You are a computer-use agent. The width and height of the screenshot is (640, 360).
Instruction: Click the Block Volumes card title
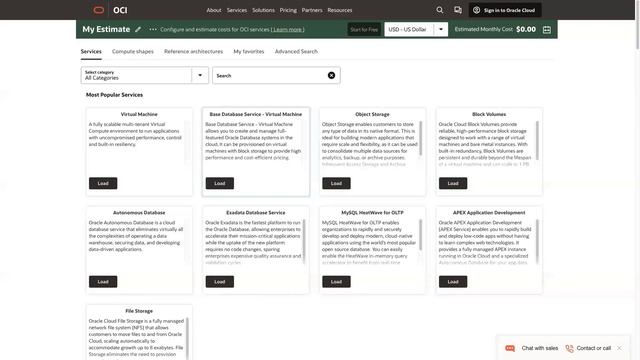click(489, 114)
